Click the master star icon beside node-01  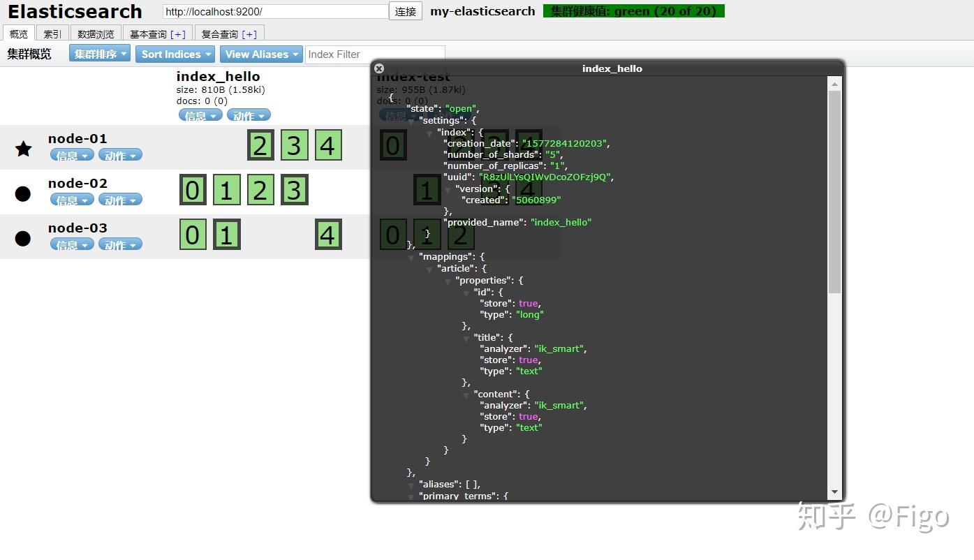point(24,148)
